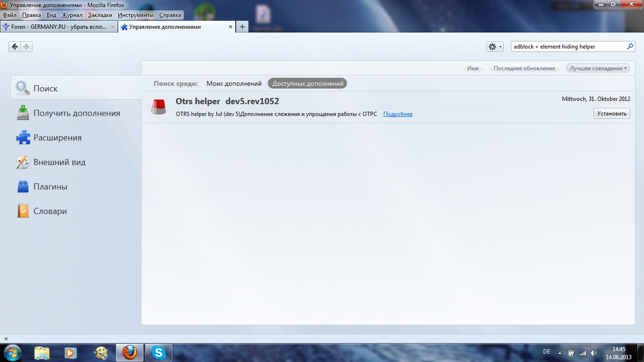Click the search magnifier icon in field

pos(630,47)
